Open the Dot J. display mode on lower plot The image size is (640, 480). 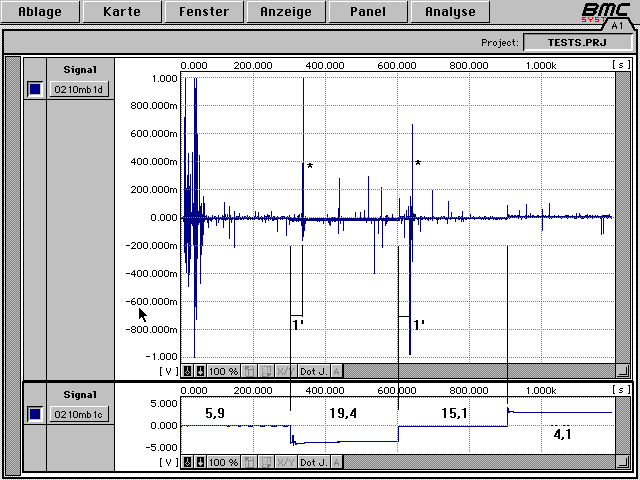pyautogui.click(x=313, y=463)
